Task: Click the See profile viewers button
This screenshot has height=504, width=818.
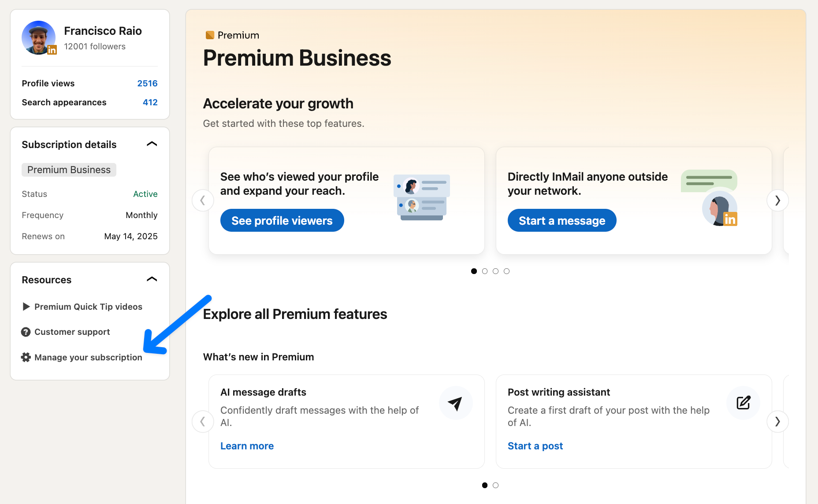Action: tap(282, 220)
